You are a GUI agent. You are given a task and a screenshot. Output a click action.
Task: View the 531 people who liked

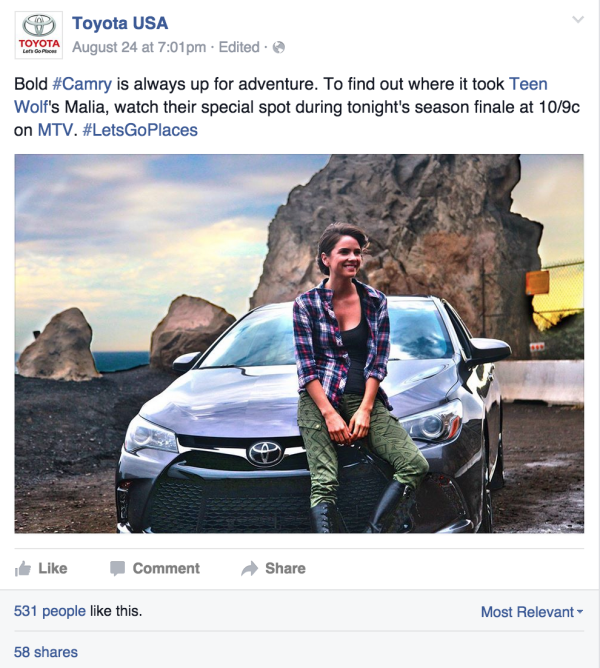50,611
